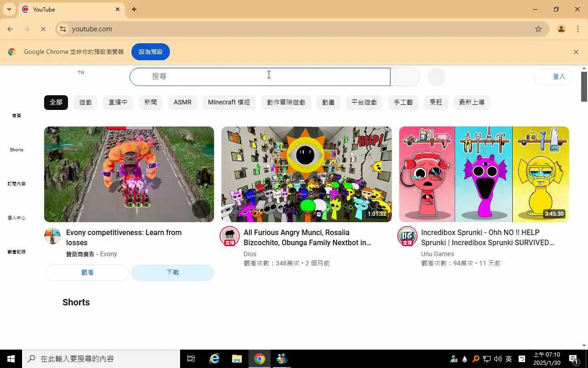588x368 pixels.
Task: Click the 下載 button on Evony ad
Action: pos(173,272)
